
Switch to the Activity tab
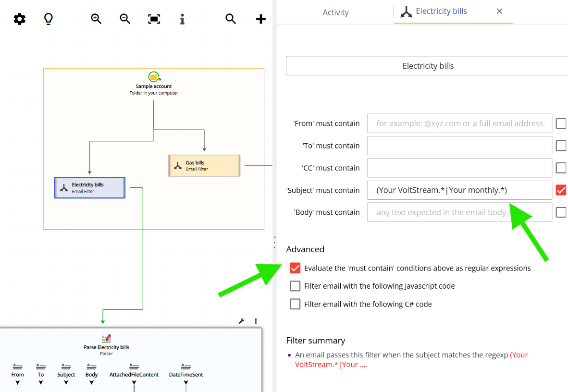(x=335, y=12)
